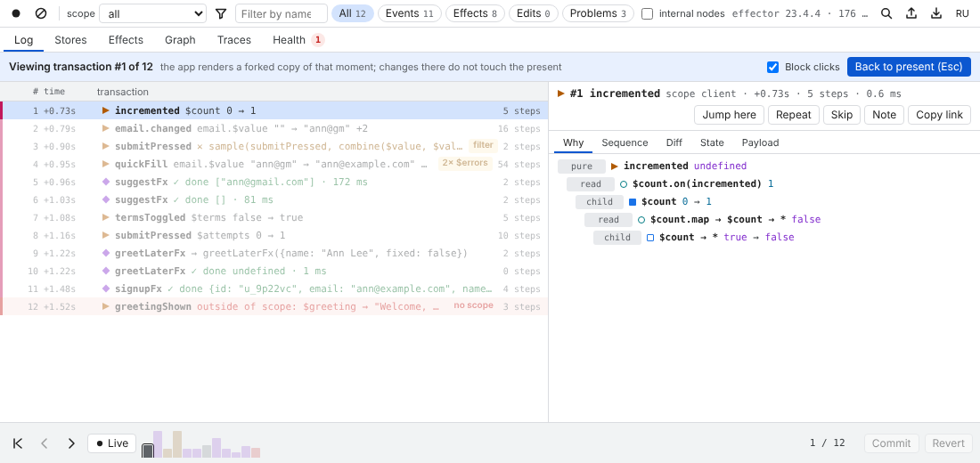Click the current position handle on timeline
This screenshot has width=980, height=463.
pyautogui.click(x=148, y=451)
